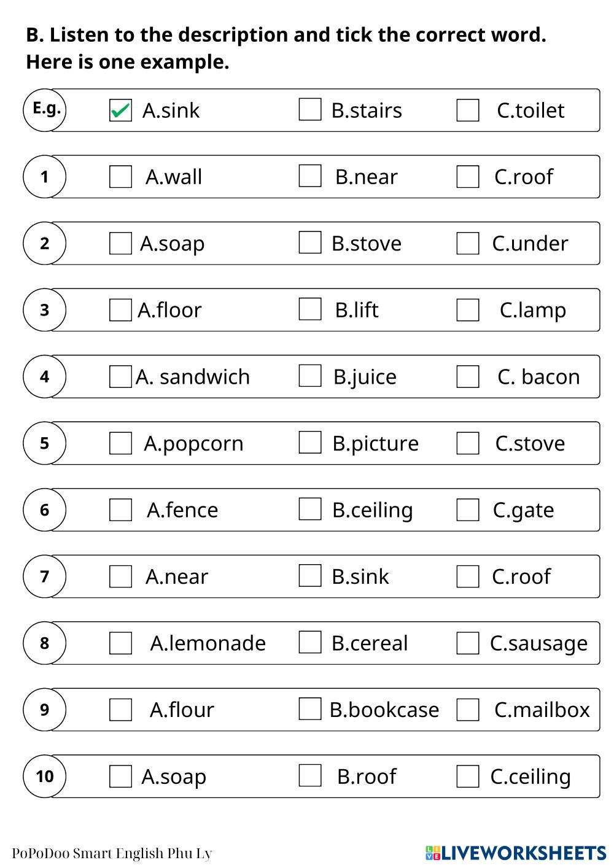Select the C.under checkbox in question 2
Viewport: 614px width, 868px height.
[468, 243]
